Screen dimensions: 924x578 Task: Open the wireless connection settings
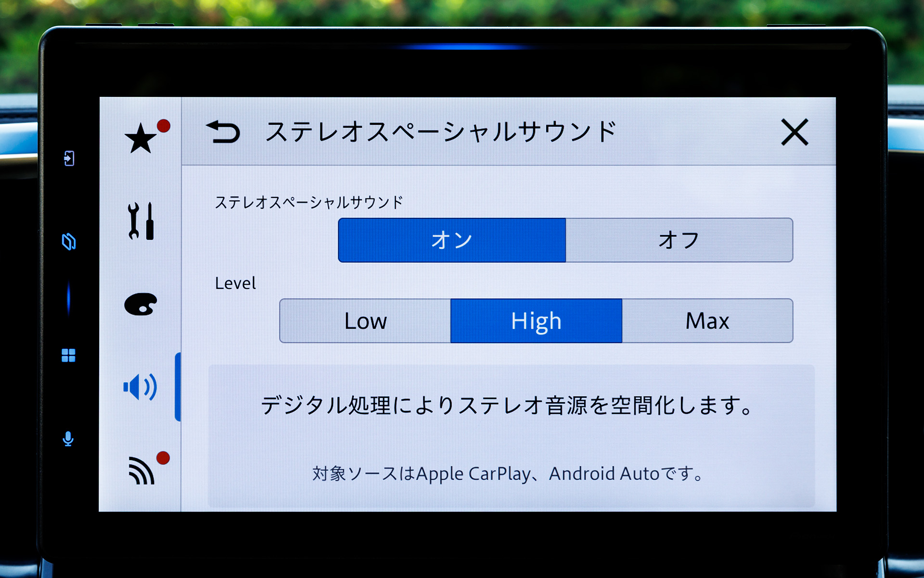(x=141, y=470)
